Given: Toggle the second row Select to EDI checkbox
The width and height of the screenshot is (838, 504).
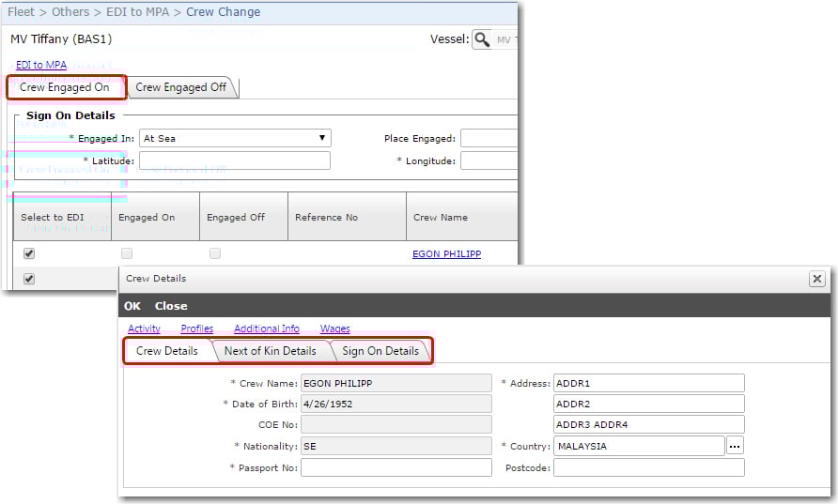Looking at the screenshot, I should (x=29, y=279).
